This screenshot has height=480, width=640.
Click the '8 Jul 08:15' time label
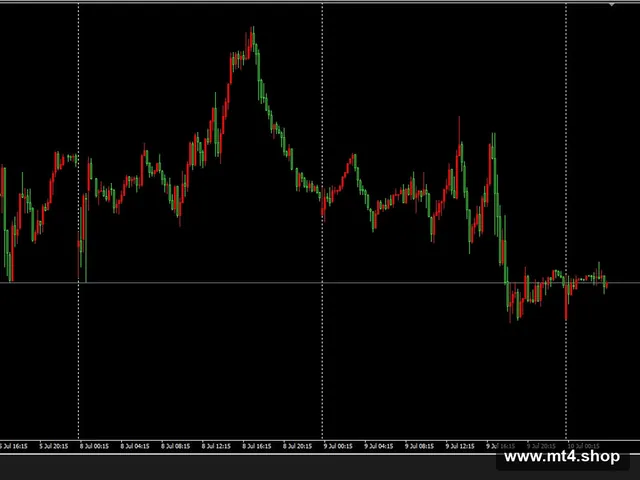(176, 446)
